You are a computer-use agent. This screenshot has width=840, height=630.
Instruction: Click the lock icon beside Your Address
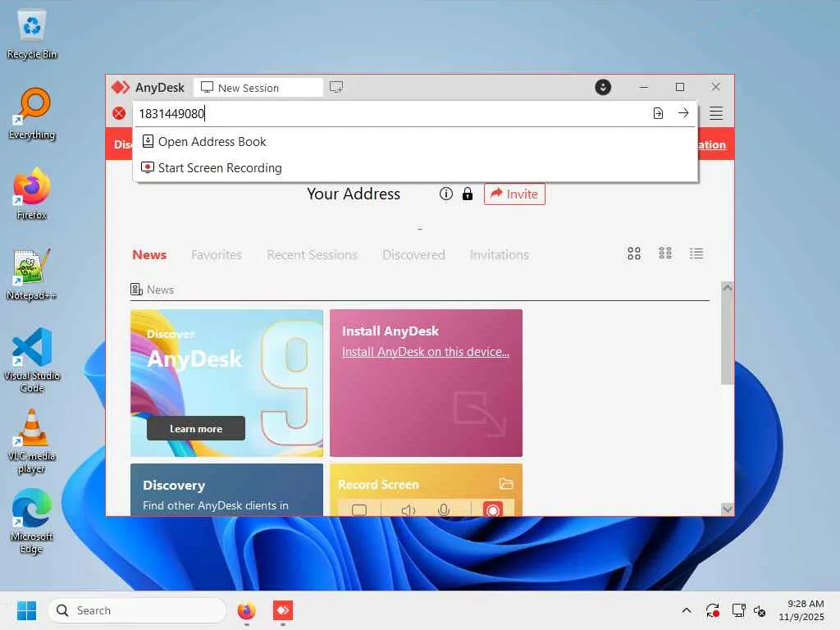point(467,194)
